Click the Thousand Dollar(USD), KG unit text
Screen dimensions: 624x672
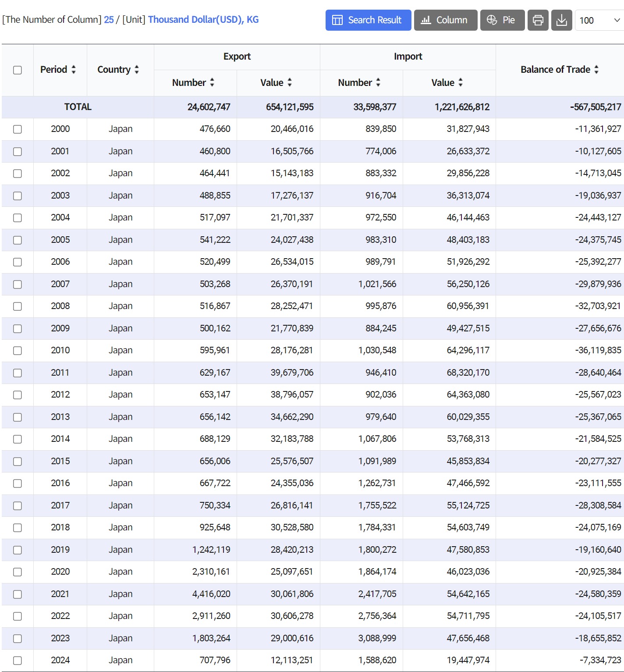[x=203, y=20]
